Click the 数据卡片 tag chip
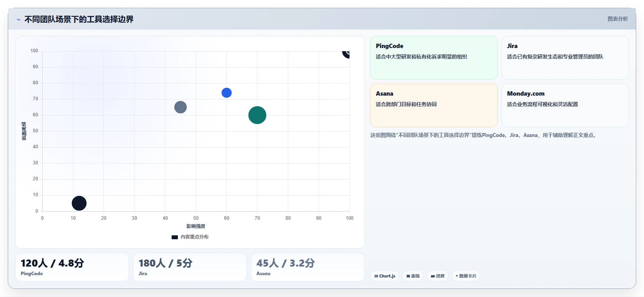644x297 pixels. [x=466, y=276]
